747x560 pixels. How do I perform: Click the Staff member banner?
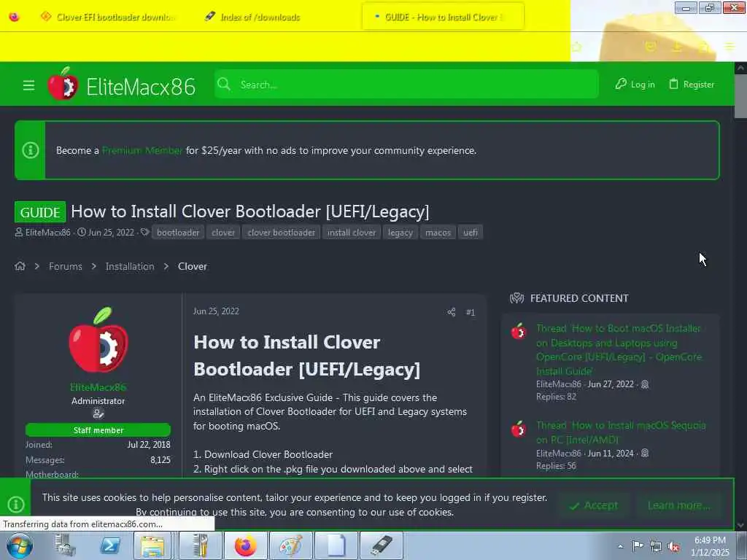point(98,430)
